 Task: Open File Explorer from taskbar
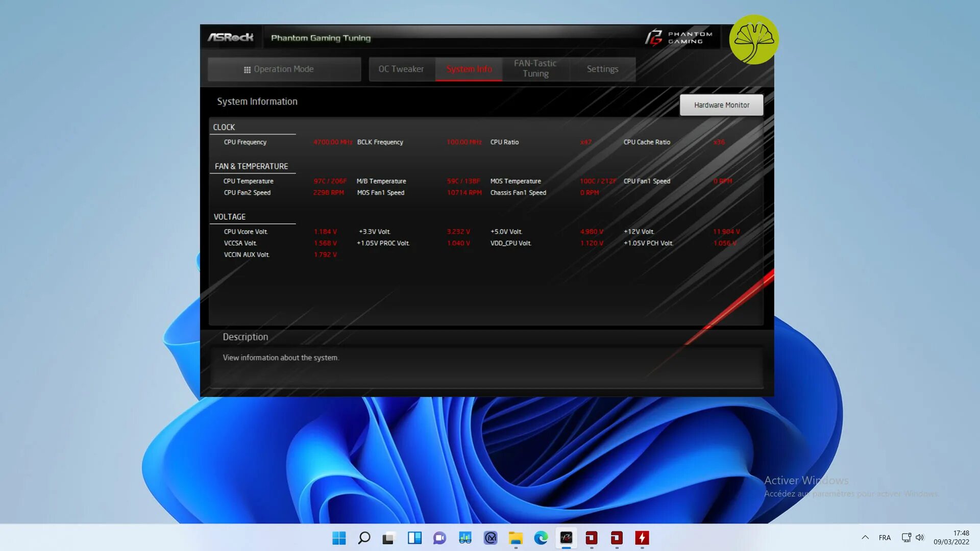coord(515,538)
